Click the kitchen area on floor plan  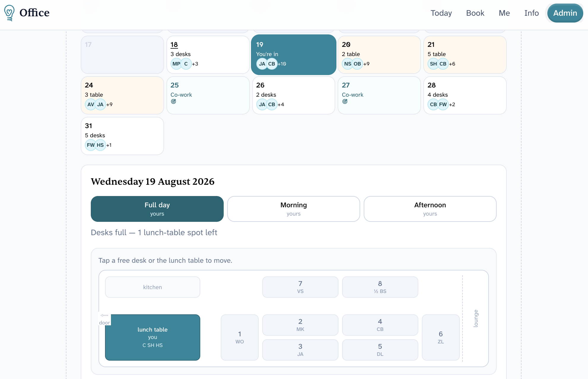(152, 287)
